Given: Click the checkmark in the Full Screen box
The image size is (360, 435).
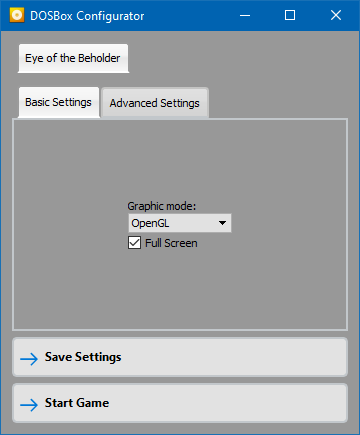Looking at the screenshot, I should coord(134,243).
